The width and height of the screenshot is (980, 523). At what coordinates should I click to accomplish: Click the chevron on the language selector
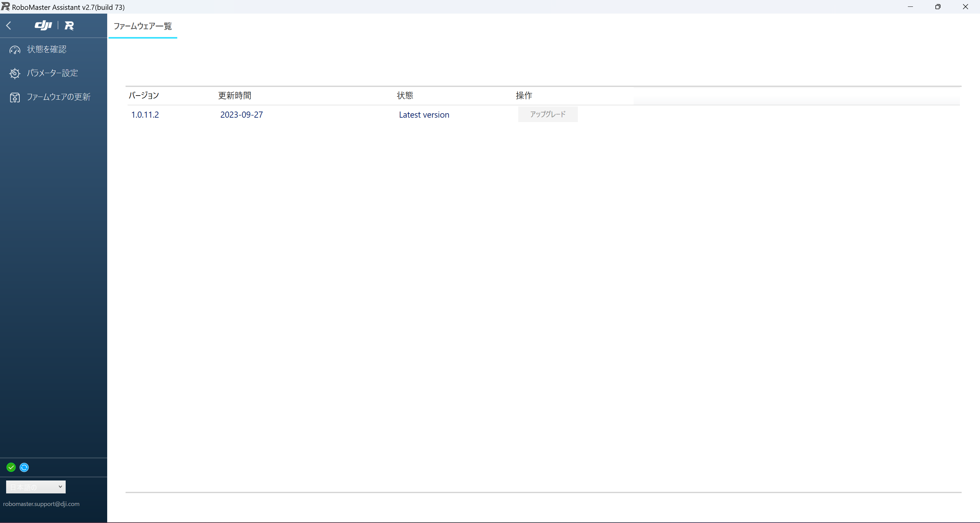click(x=60, y=487)
